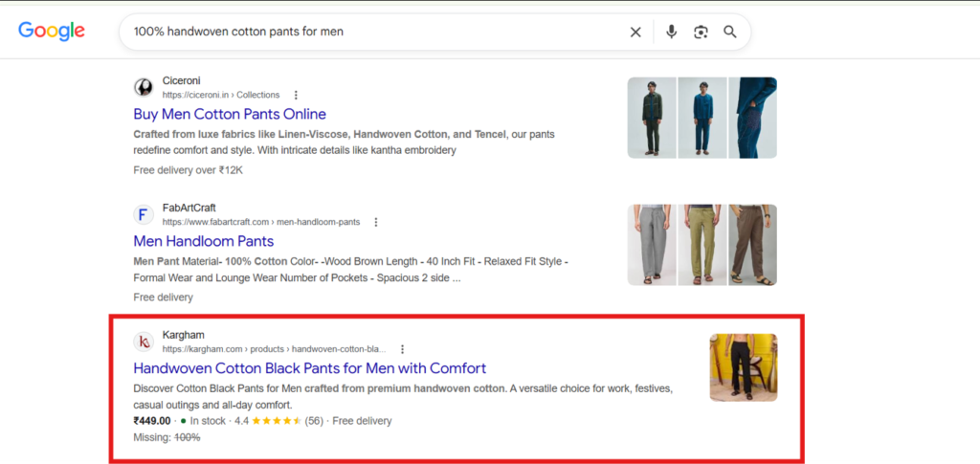Screen dimensions: 980x464
Task: Open Ciceroni blue pants close-up thumbnail
Action: (x=753, y=118)
